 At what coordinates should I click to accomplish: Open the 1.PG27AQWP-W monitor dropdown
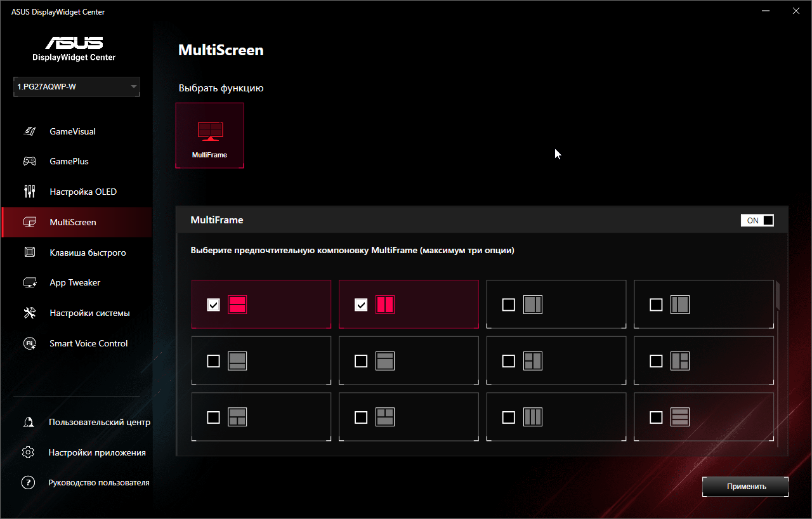pyautogui.click(x=77, y=87)
